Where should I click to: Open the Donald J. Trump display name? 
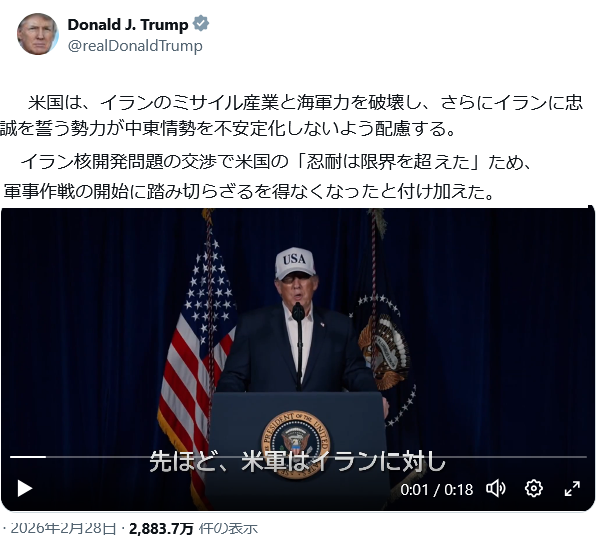[x=128, y=24]
